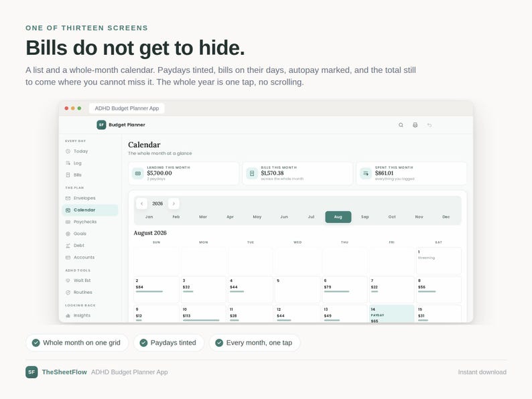Select the Dec month tab
The height and width of the screenshot is (399, 532).
tap(446, 217)
